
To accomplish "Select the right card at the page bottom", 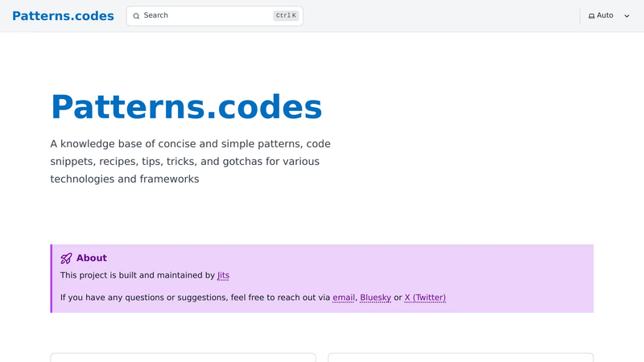I will [460, 357].
